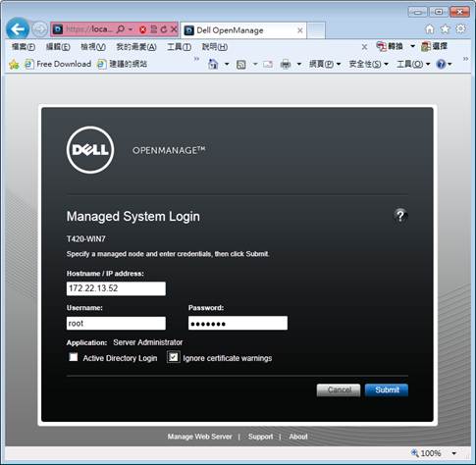Click the Submit button

[x=387, y=390]
